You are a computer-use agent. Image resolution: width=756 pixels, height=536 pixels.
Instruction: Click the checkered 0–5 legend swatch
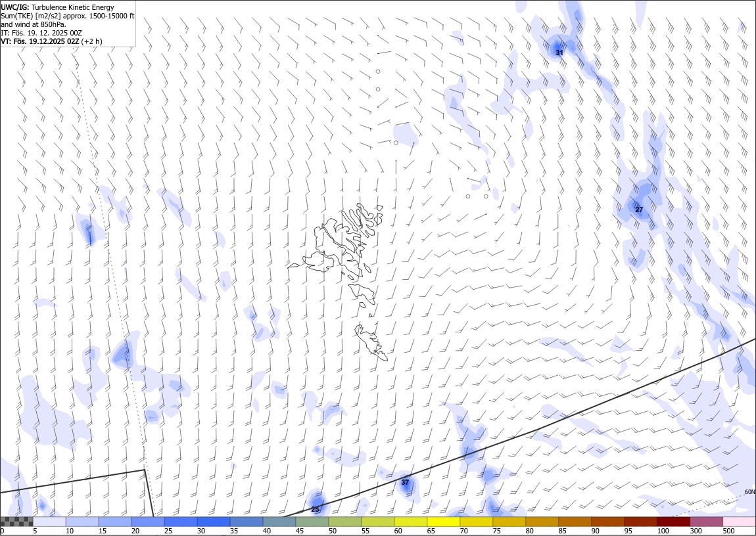point(17,522)
